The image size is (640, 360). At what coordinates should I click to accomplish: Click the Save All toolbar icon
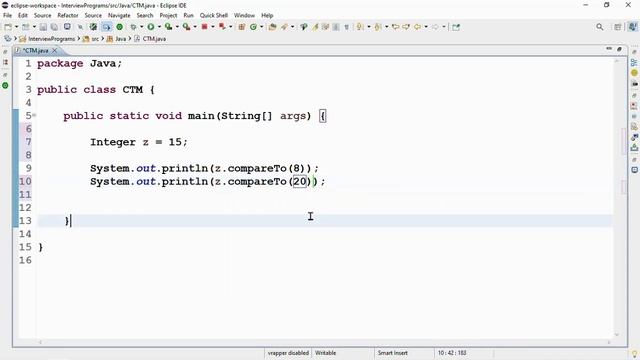54,27
